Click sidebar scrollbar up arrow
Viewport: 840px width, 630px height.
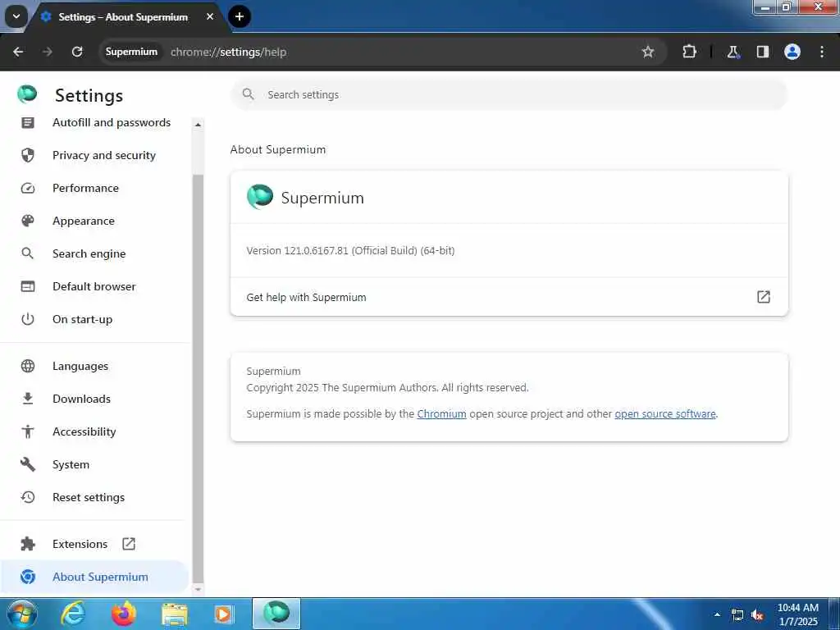tap(198, 125)
